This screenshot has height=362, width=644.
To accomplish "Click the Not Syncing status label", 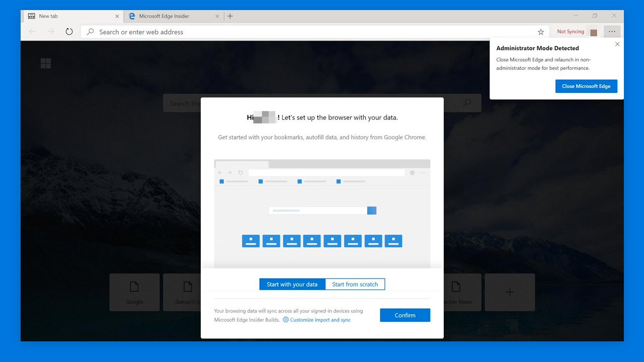I will pos(571,32).
